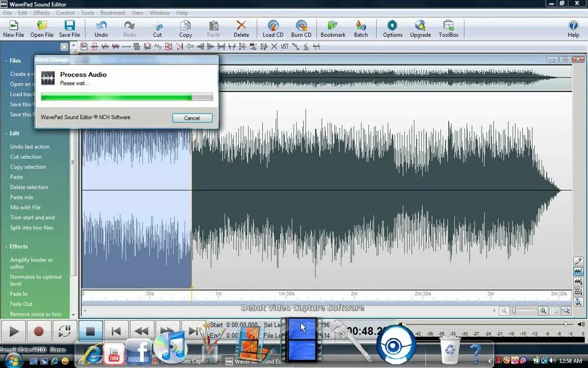The image size is (588, 368).
Task: Click the fade-in ramp icon in effects toolbar
Action: (200, 47)
